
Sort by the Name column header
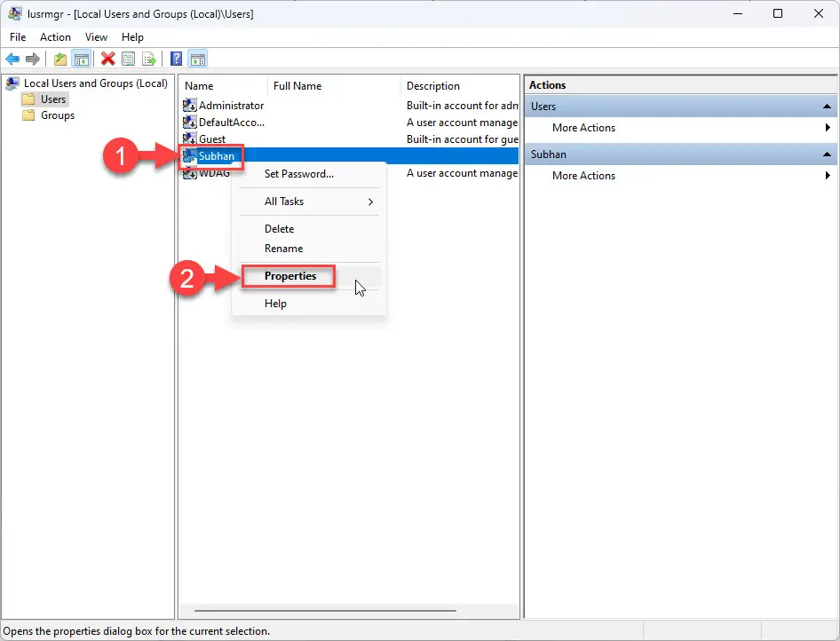(224, 86)
